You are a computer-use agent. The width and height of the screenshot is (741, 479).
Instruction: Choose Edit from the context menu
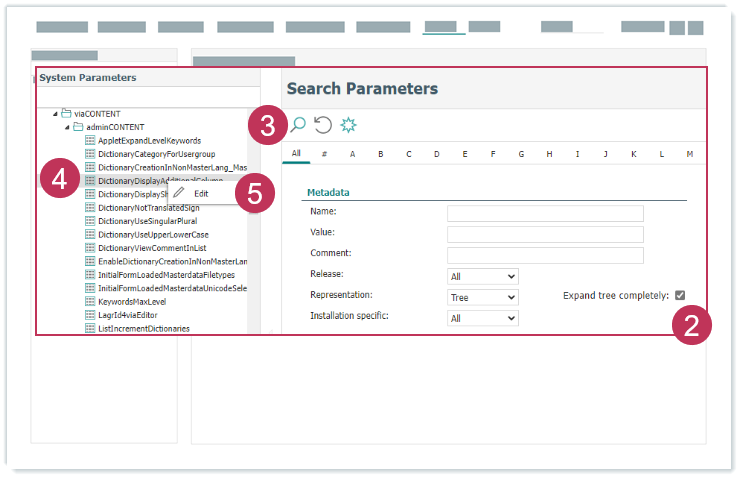point(201,193)
